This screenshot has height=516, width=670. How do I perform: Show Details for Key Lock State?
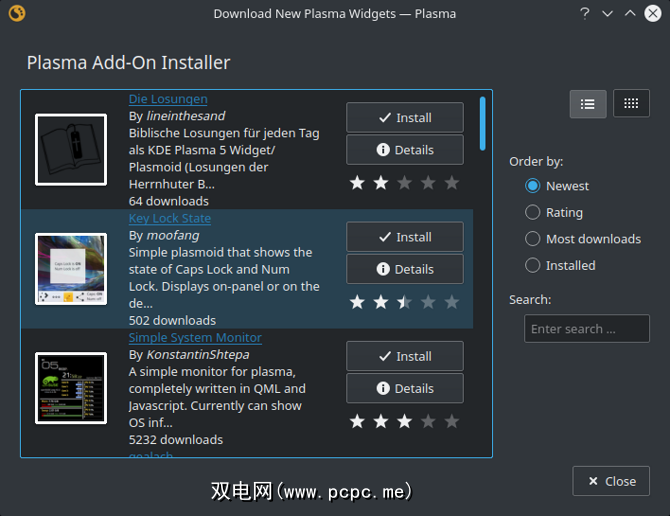(x=405, y=269)
